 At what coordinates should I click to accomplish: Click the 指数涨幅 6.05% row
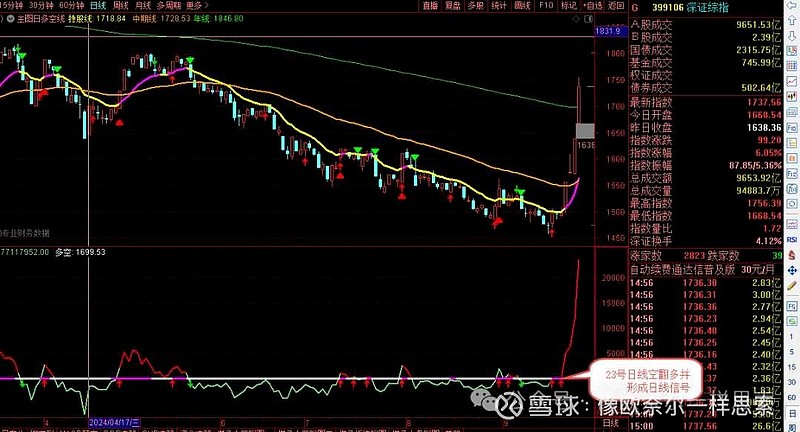pyautogui.click(x=706, y=153)
